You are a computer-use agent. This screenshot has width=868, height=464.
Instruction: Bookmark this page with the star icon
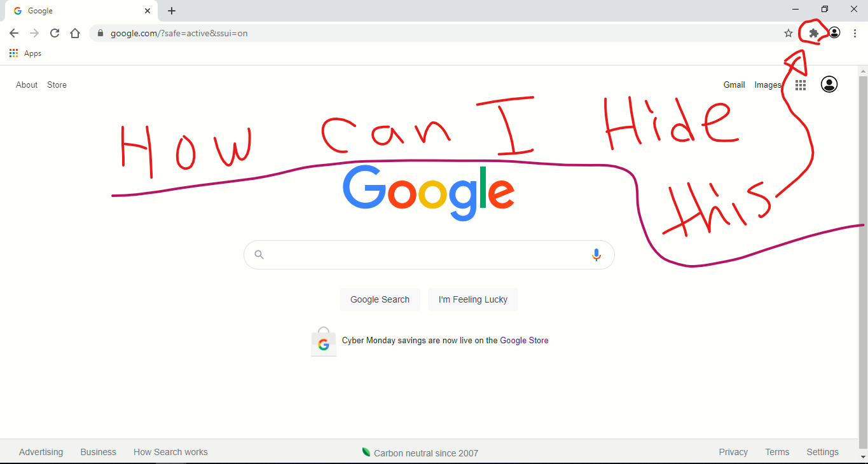pyautogui.click(x=789, y=33)
